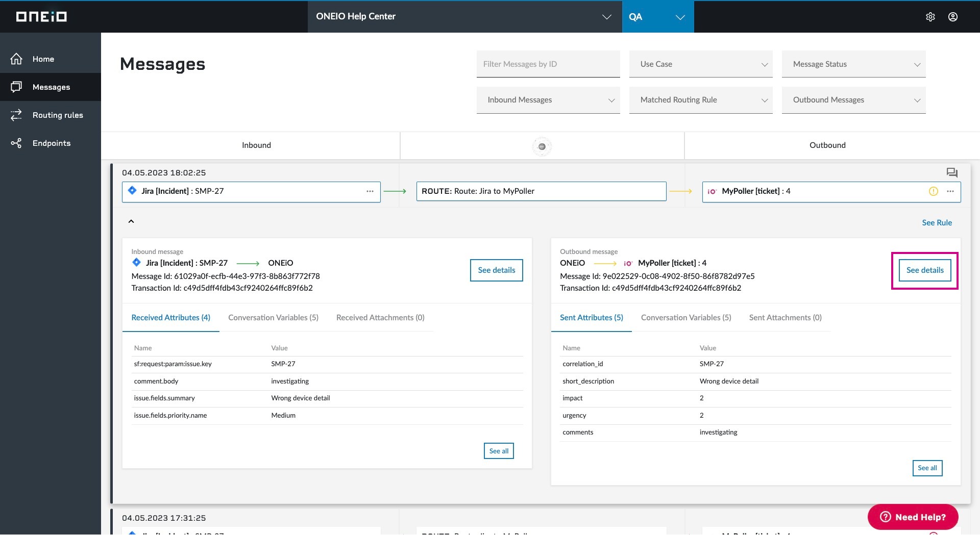Click the Filter Messages by ID field
Image resolution: width=980 pixels, height=535 pixels.
click(x=548, y=64)
